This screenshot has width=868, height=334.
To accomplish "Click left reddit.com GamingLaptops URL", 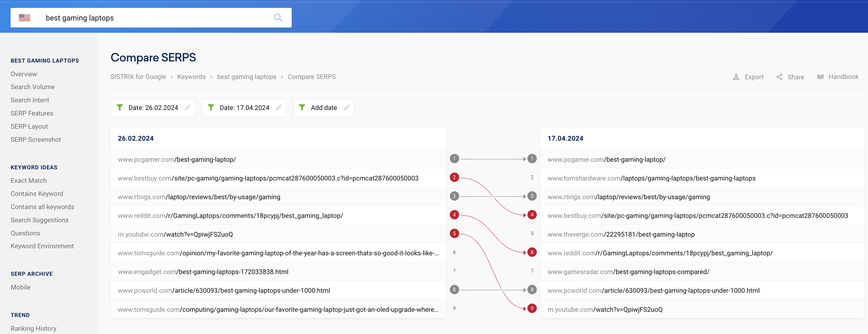I will 230,216.
